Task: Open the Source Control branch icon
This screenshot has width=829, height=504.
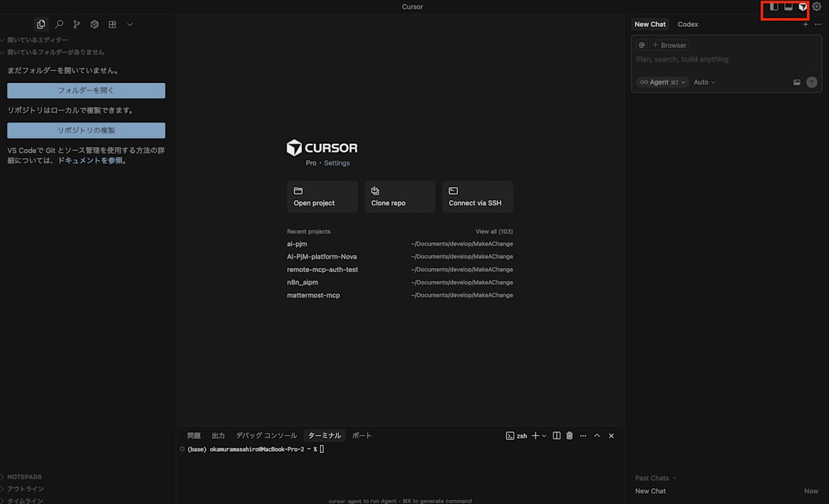Action: click(x=77, y=24)
